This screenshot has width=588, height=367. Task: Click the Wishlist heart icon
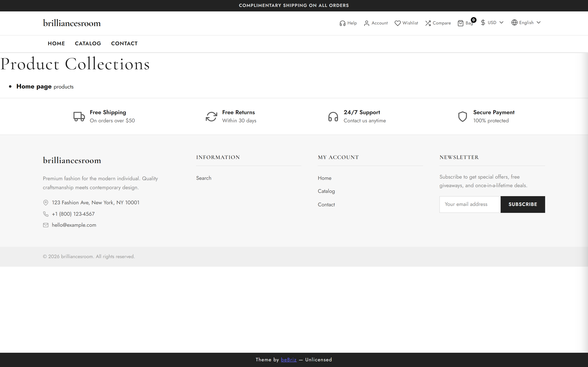(x=398, y=23)
